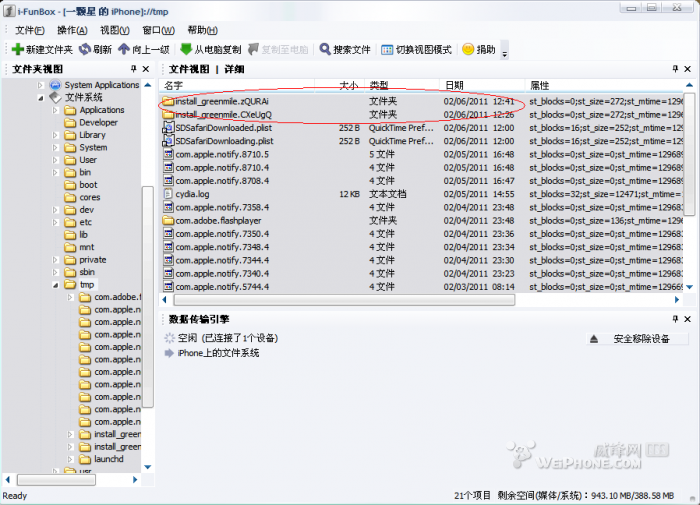Close the folder view (文件夹视图) panel
This screenshot has height=505, width=700.
(x=146, y=69)
